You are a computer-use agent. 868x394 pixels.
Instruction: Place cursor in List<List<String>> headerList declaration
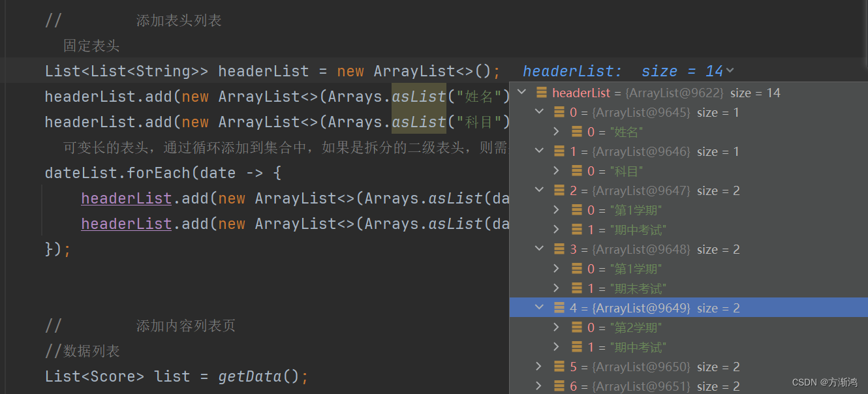(273, 71)
